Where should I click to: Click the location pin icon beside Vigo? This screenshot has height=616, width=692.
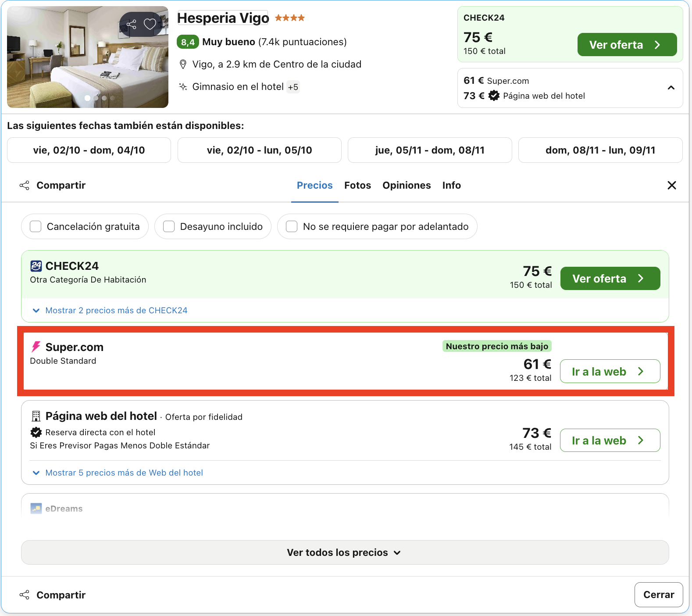click(183, 64)
